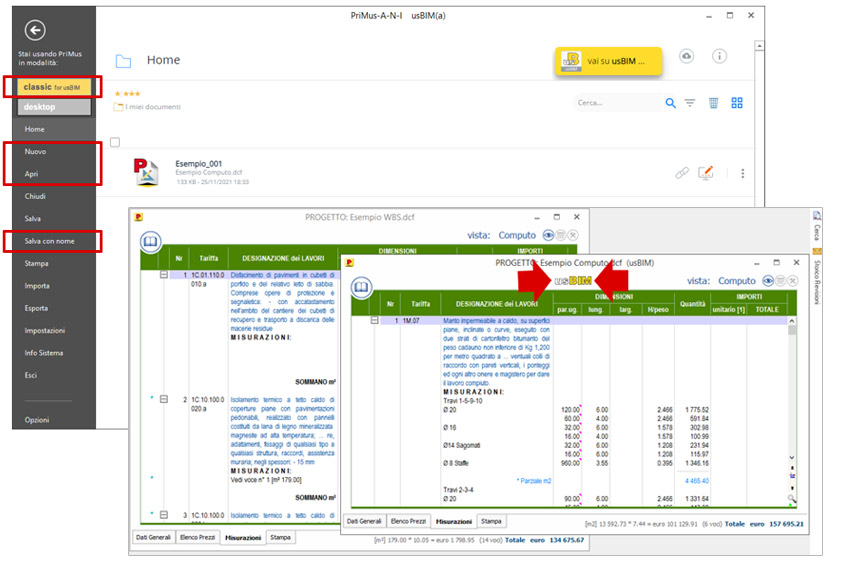
Task: Open Elenco Prezzi tab in WBS window
Action: tap(197, 537)
